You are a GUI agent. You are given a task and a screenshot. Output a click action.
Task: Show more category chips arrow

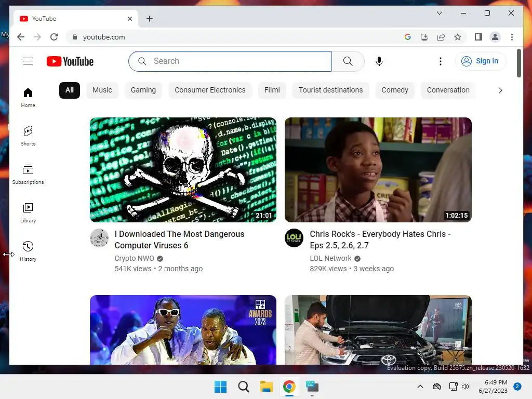500,90
